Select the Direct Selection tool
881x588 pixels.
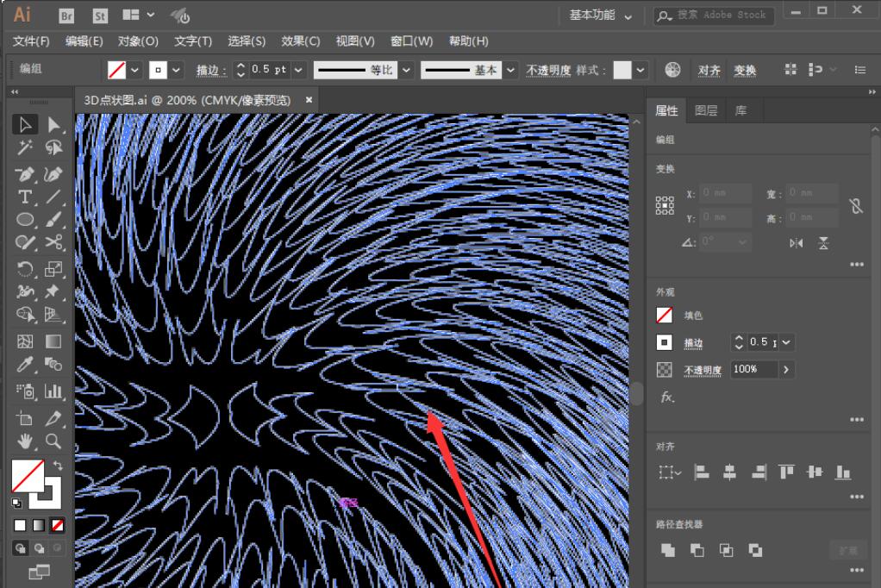point(53,125)
